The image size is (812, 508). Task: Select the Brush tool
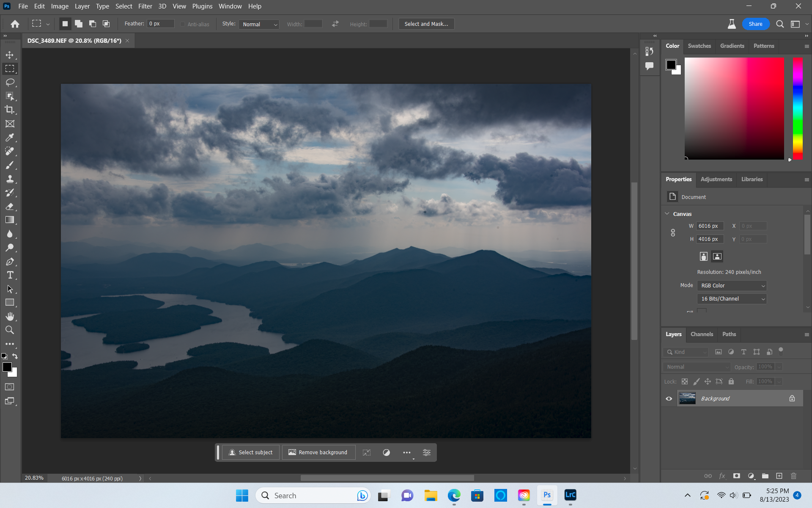coord(11,165)
